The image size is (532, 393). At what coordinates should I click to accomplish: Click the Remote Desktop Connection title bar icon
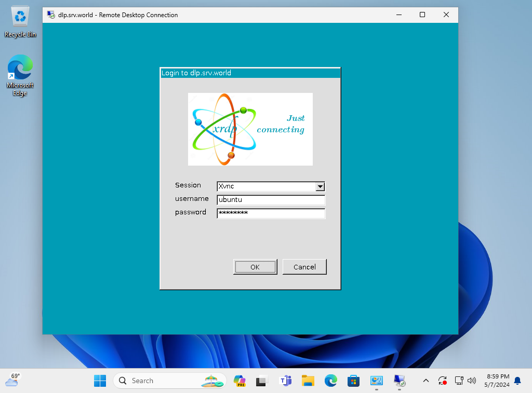[x=51, y=15]
